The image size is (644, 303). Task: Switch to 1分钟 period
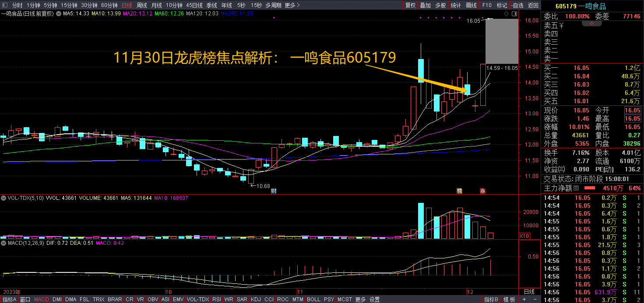point(33,5)
